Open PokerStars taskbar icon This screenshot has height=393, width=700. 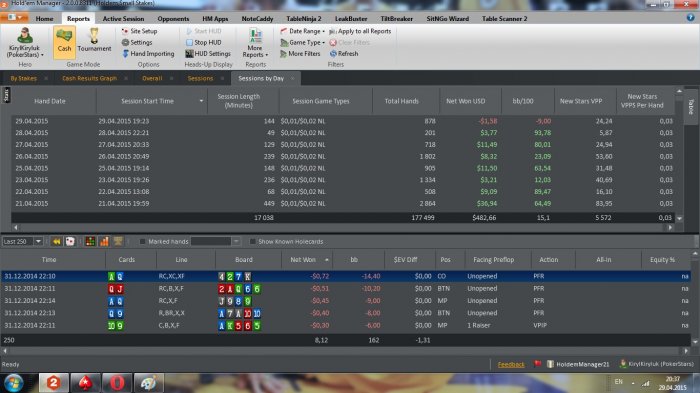tap(85, 383)
